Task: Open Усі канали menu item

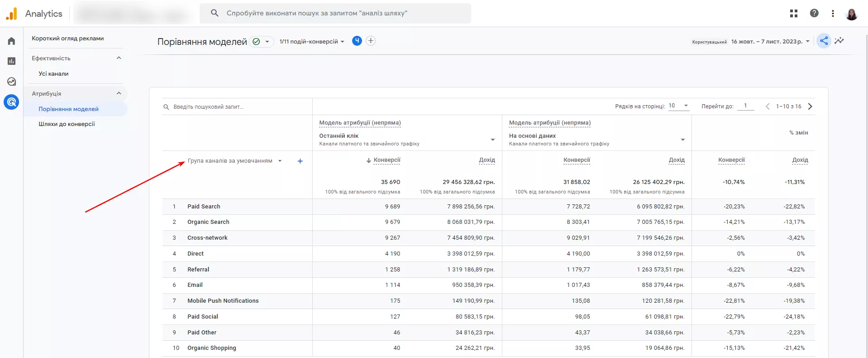Action: pyautogui.click(x=53, y=73)
